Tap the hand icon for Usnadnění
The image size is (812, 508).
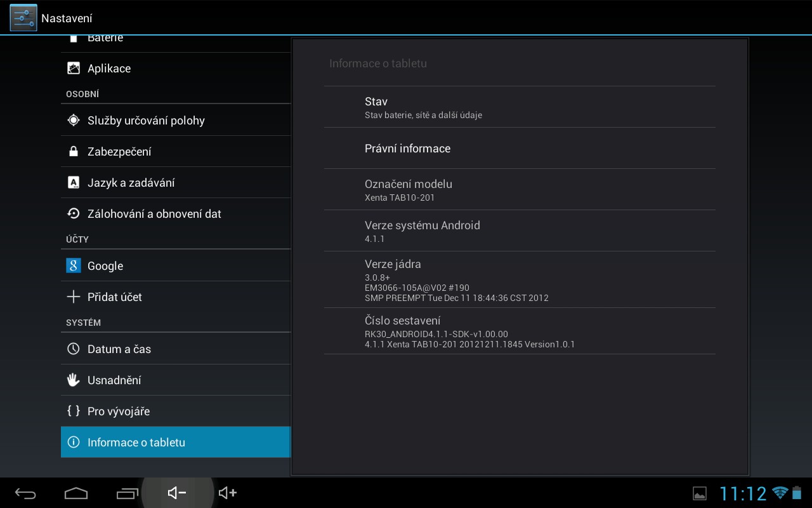click(74, 380)
